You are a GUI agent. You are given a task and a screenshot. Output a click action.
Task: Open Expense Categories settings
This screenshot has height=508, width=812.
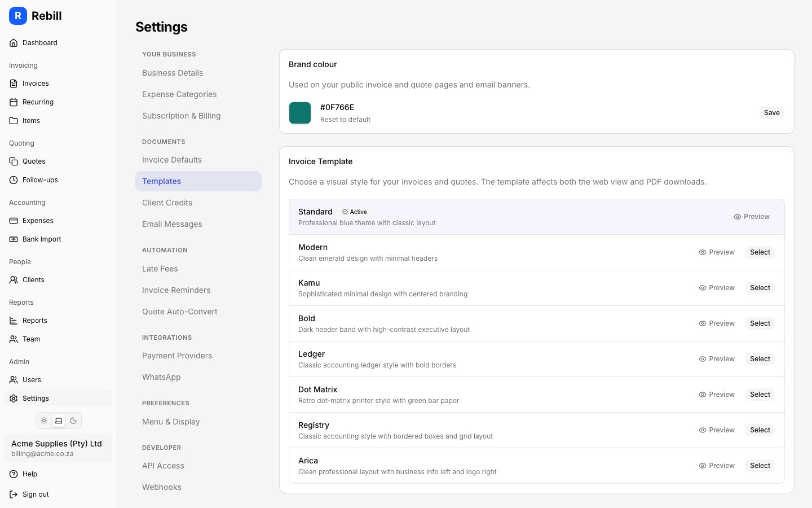[198, 94]
